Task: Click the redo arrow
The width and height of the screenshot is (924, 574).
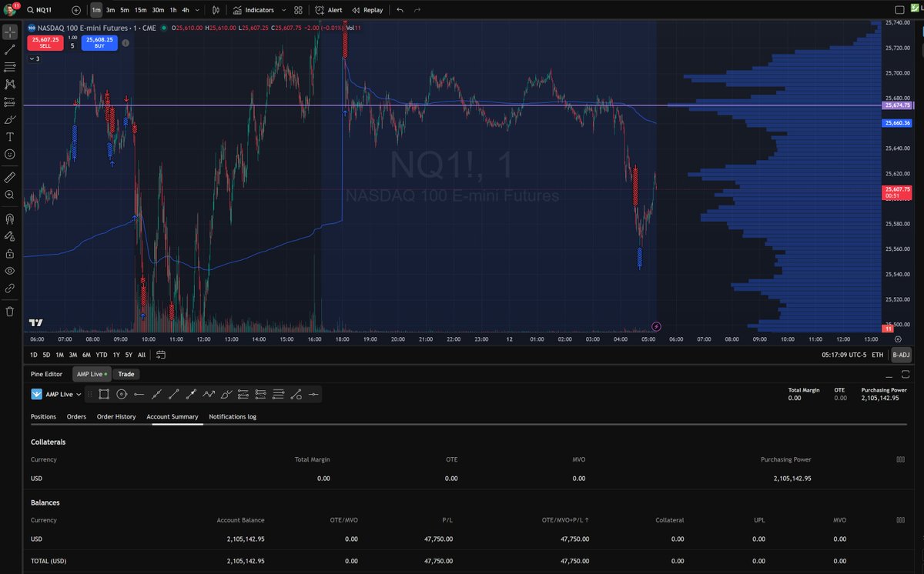Action: click(417, 10)
